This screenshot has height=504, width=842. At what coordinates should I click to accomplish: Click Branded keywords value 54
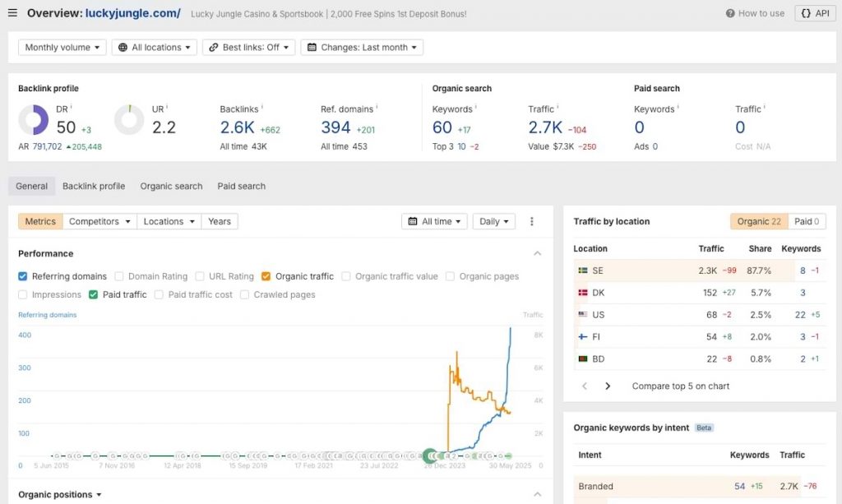(x=739, y=486)
